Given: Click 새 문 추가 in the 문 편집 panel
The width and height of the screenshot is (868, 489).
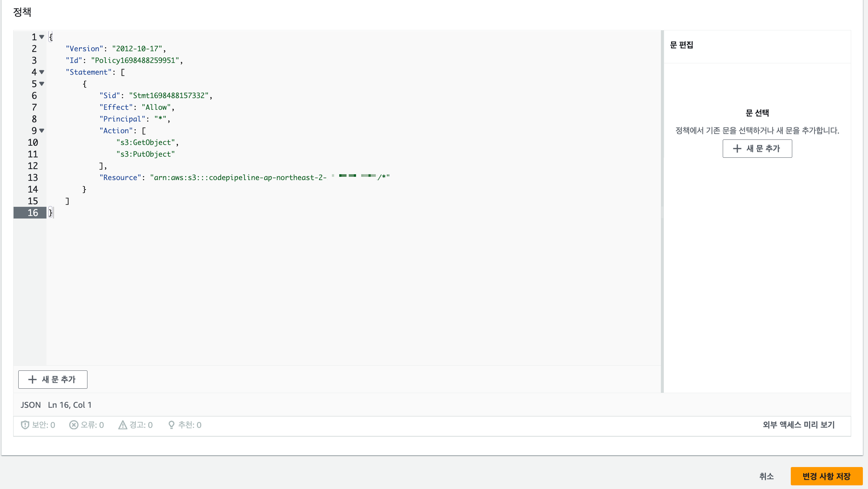Looking at the screenshot, I should click(757, 149).
